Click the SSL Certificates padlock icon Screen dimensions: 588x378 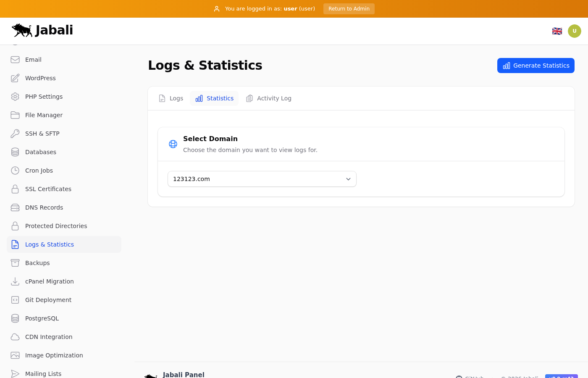click(15, 189)
